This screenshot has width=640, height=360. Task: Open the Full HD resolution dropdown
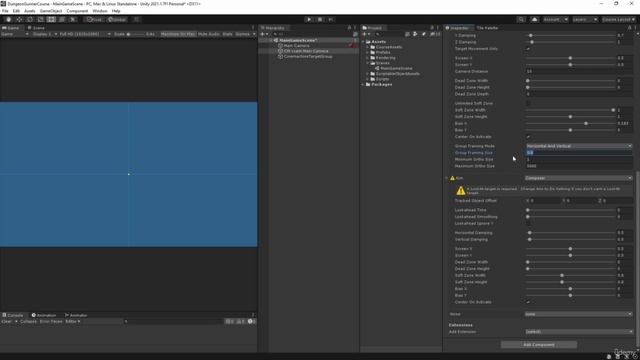(85, 34)
